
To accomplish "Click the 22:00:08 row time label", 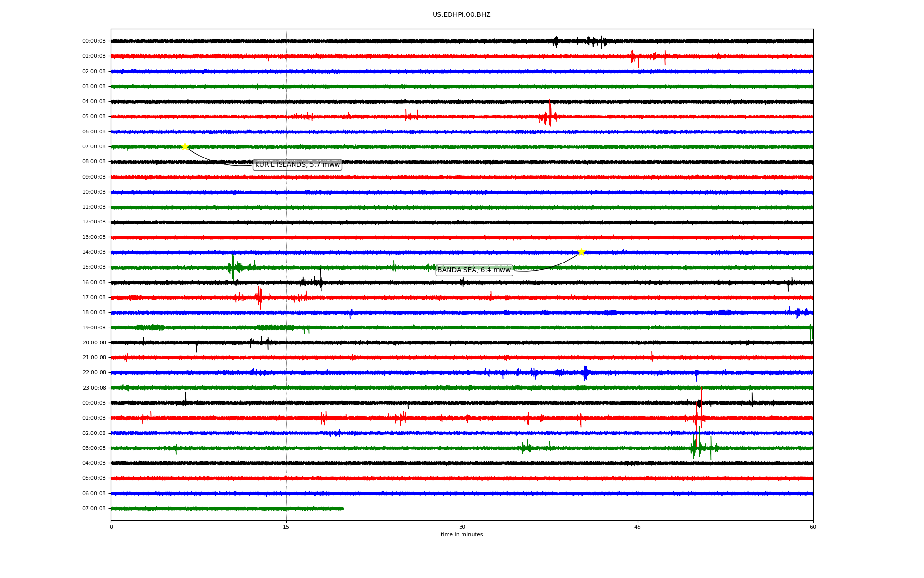I will [94, 373].
